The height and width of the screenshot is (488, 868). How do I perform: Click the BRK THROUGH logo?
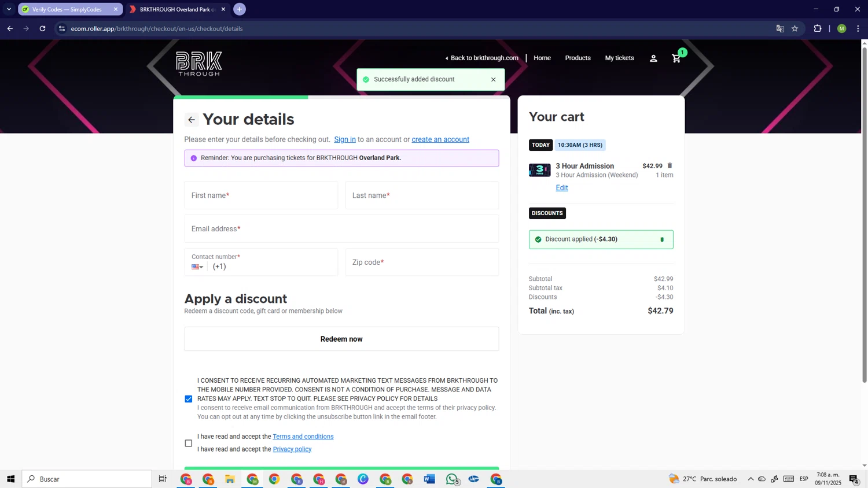tap(199, 64)
